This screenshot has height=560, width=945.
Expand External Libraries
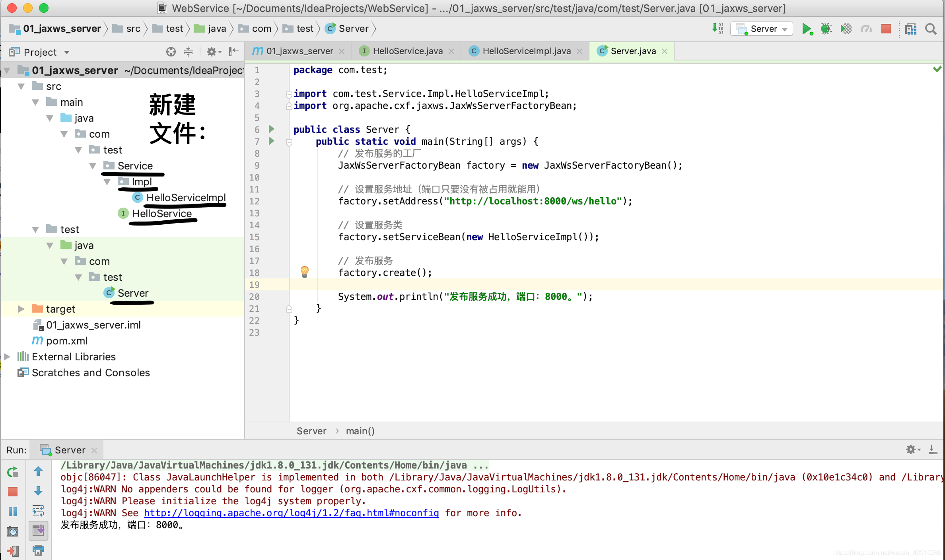pos(7,357)
